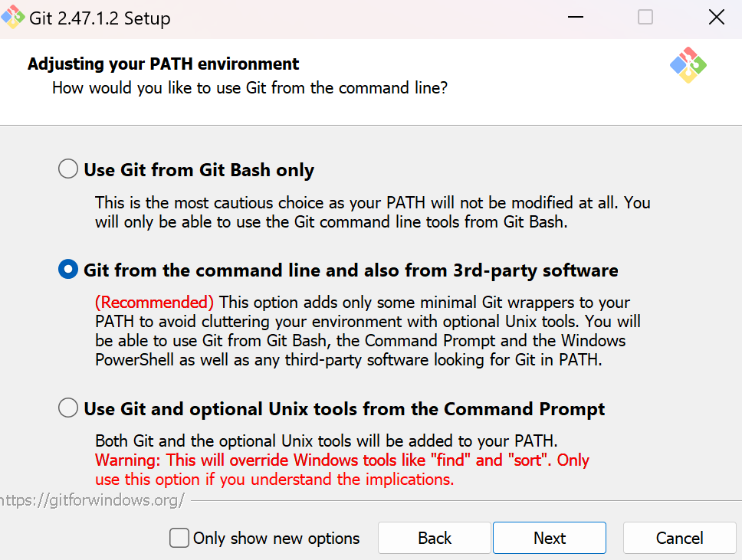Screen dimensions: 742x560
Task: Click the Git logo in the header area
Action: (688, 65)
